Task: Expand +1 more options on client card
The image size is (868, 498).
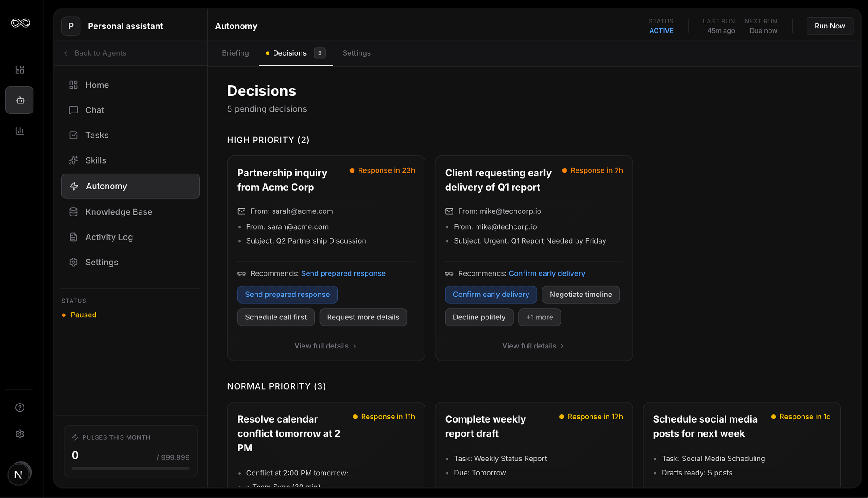Action: click(539, 317)
